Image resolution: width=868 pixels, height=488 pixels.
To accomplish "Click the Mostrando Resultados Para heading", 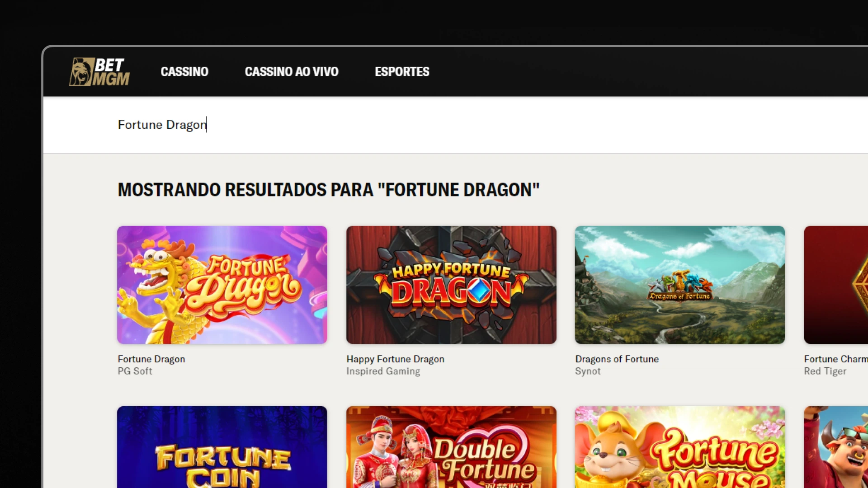I will 329,190.
